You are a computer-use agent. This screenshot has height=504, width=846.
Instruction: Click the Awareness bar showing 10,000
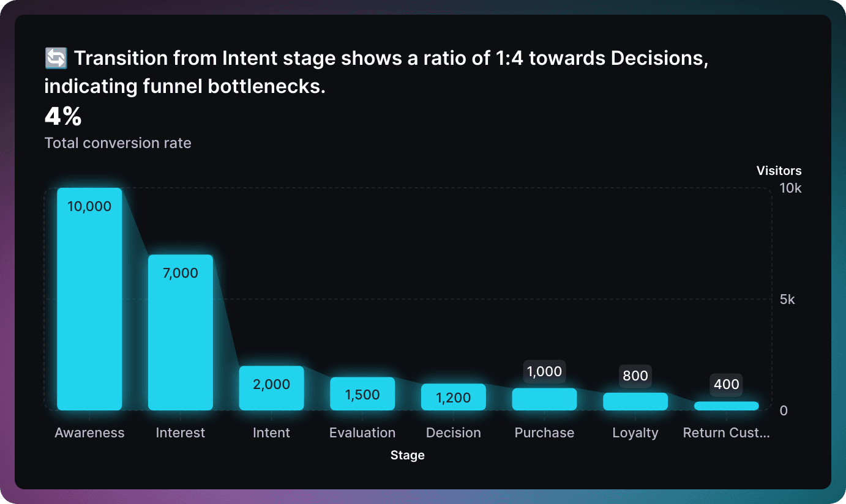pyautogui.click(x=89, y=298)
